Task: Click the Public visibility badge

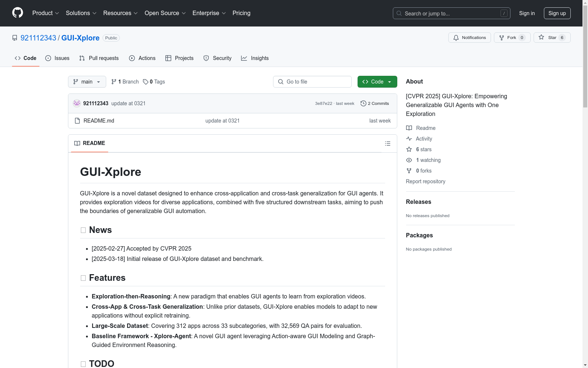Action: coord(111,38)
